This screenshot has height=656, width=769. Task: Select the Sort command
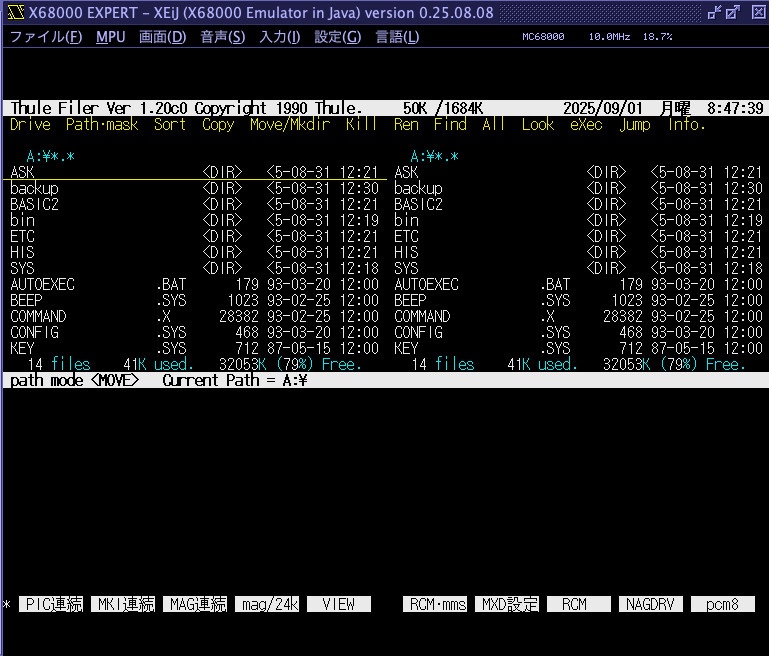(x=170, y=125)
